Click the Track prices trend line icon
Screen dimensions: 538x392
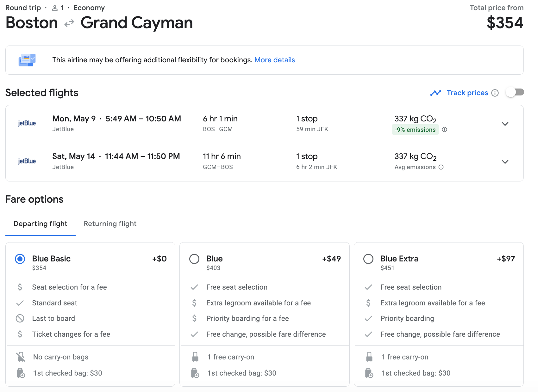tap(436, 93)
